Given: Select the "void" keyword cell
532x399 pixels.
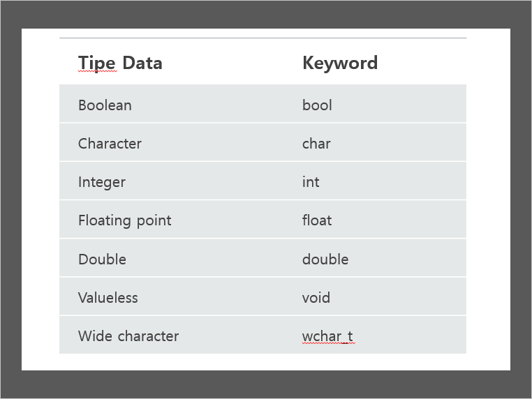Looking at the screenshot, I should (x=316, y=298).
